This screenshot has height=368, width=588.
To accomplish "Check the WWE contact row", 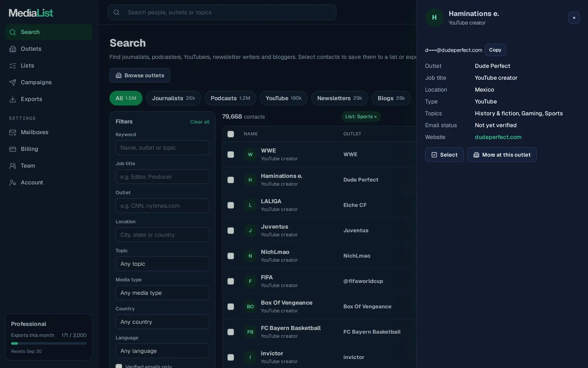I will pyautogui.click(x=231, y=155).
